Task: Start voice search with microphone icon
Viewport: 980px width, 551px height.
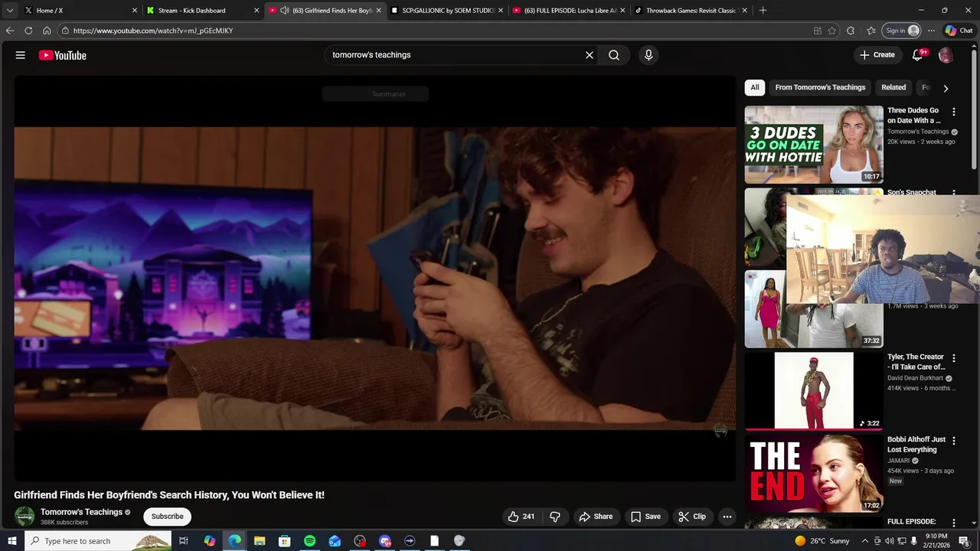Action: click(648, 55)
